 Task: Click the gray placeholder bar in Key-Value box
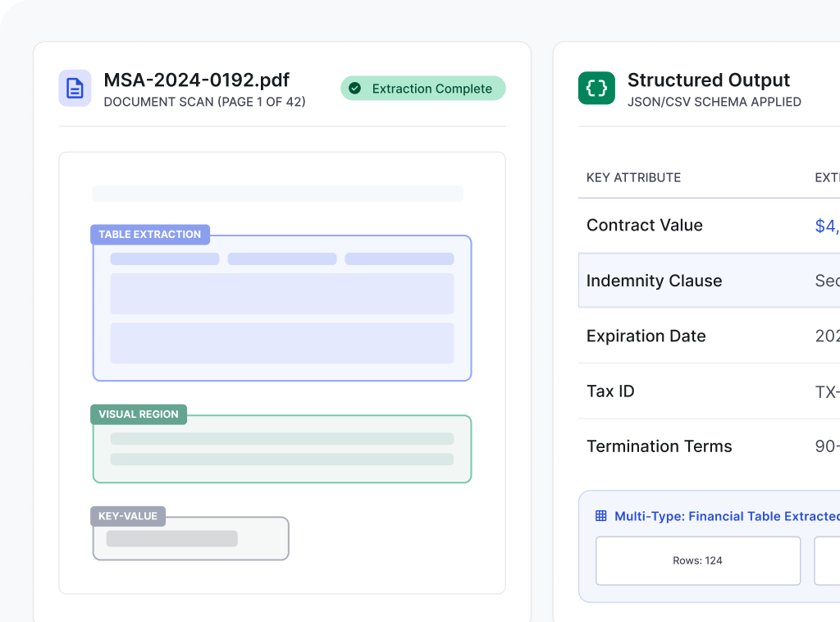pyautogui.click(x=172, y=538)
